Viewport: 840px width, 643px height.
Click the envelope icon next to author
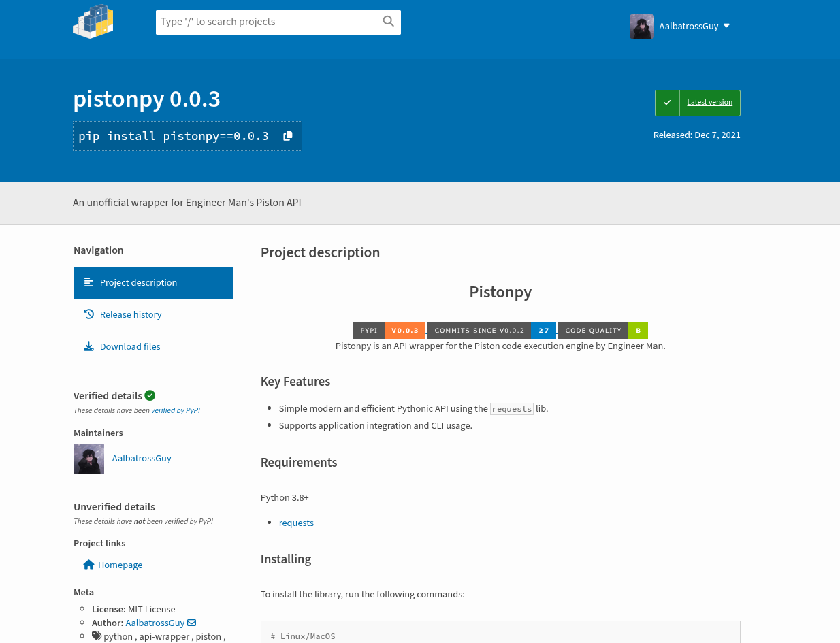click(x=192, y=623)
